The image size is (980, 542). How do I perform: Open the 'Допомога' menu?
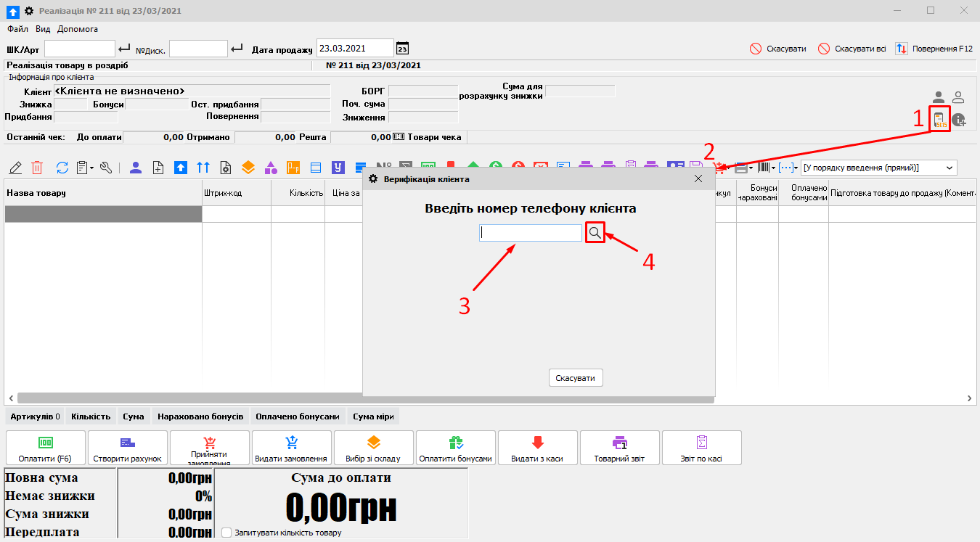point(77,29)
